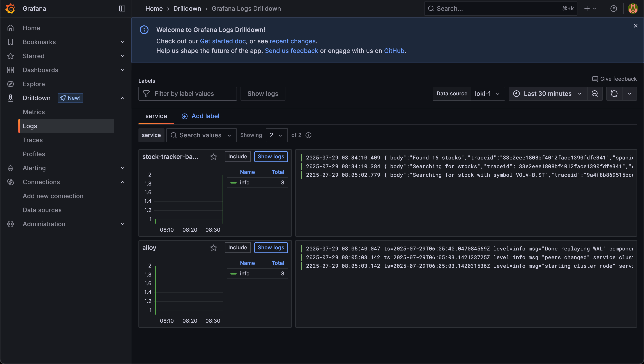The height and width of the screenshot is (364, 644).
Task: Click the info icon in welcome banner
Action: pos(144,30)
